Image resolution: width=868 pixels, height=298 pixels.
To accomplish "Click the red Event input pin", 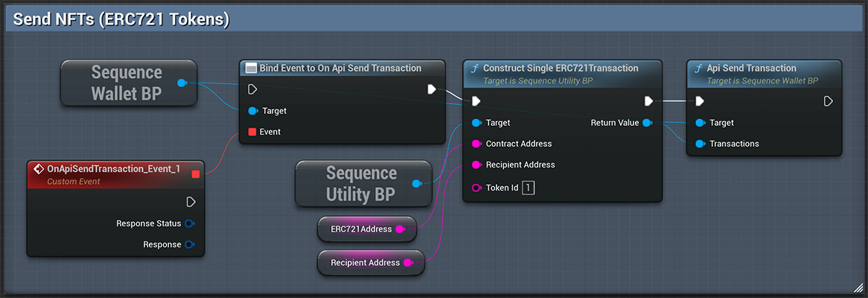I will (252, 132).
